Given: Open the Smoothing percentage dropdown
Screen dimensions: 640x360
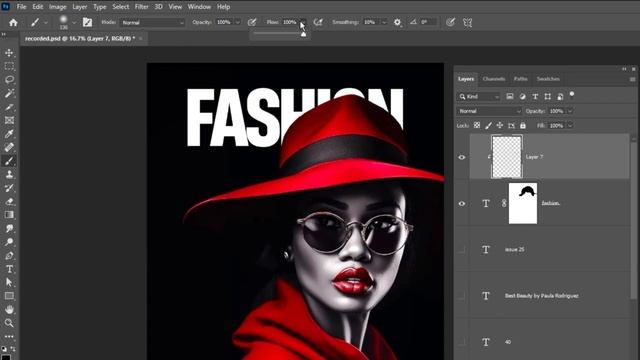Looking at the screenshot, I should click(384, 22).
